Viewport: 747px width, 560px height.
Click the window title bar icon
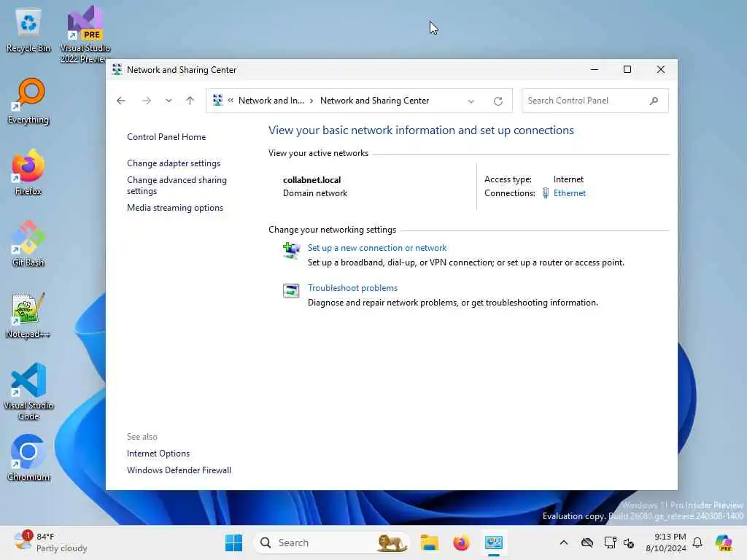117,70
